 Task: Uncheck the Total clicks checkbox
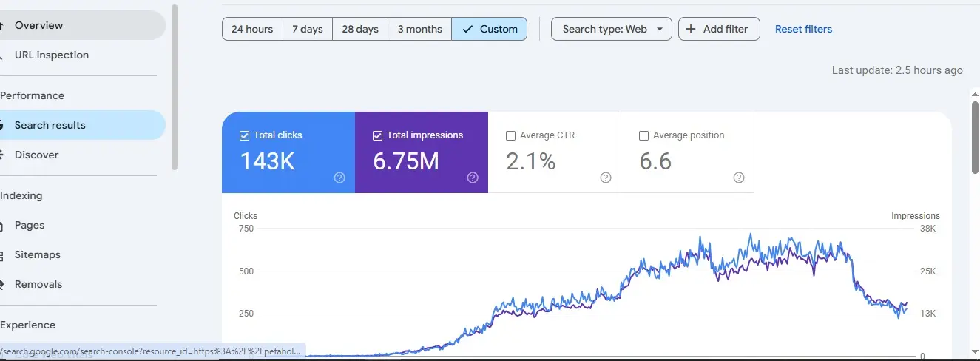click(245, 135)
